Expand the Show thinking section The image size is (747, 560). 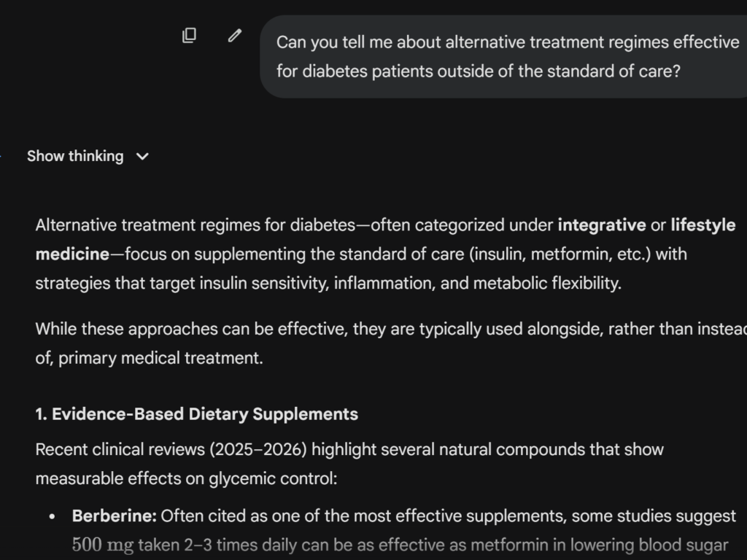click(x=75, y=156)
